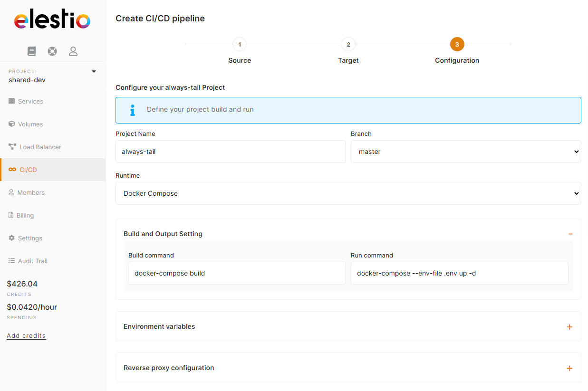Click the support lifebuoy icon

[52, 51]
